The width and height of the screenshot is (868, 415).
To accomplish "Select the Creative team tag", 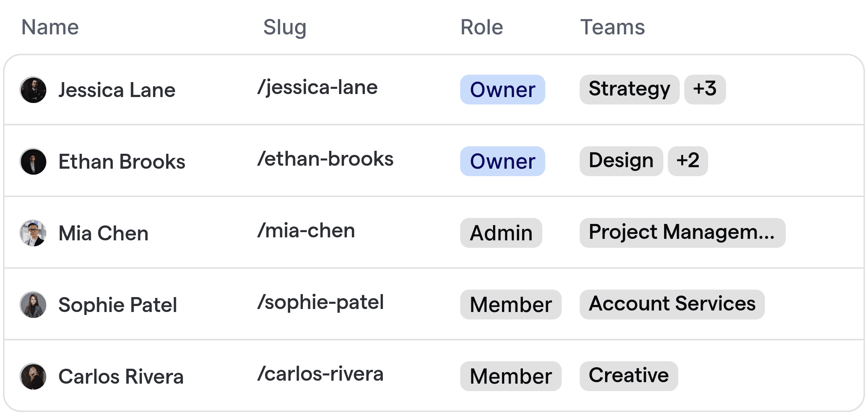I will click(x=628, y=376).
